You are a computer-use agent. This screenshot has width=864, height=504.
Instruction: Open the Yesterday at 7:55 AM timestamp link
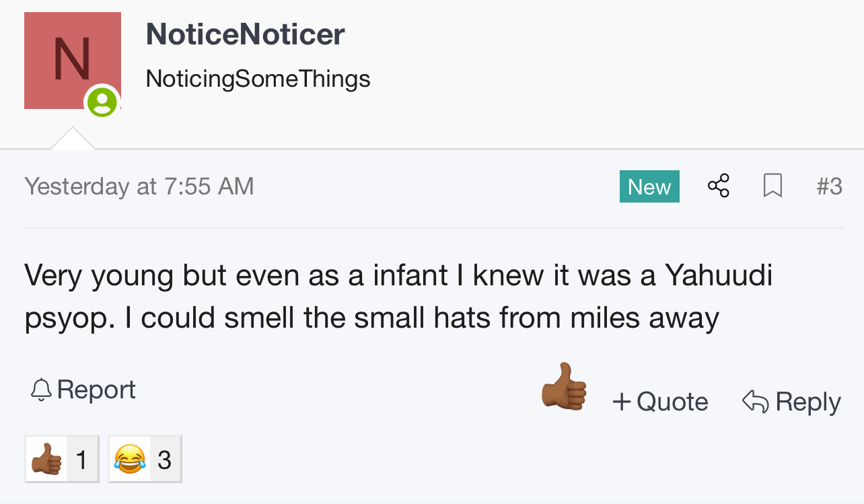pyautogui.click(x=139, y=186)
